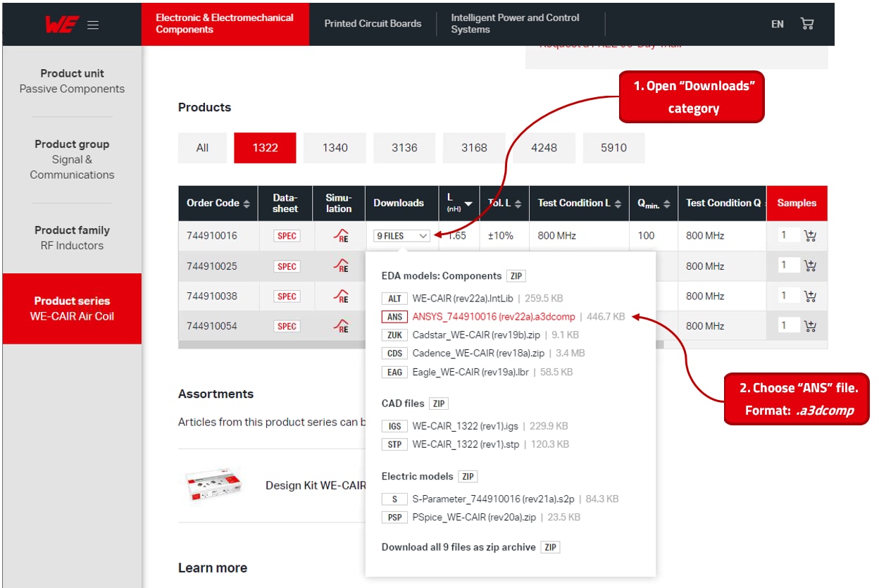Add sample of 744910016 to cart
This screenshot has height=588, width=879.
pyautogui.click(x=810, y=236)
